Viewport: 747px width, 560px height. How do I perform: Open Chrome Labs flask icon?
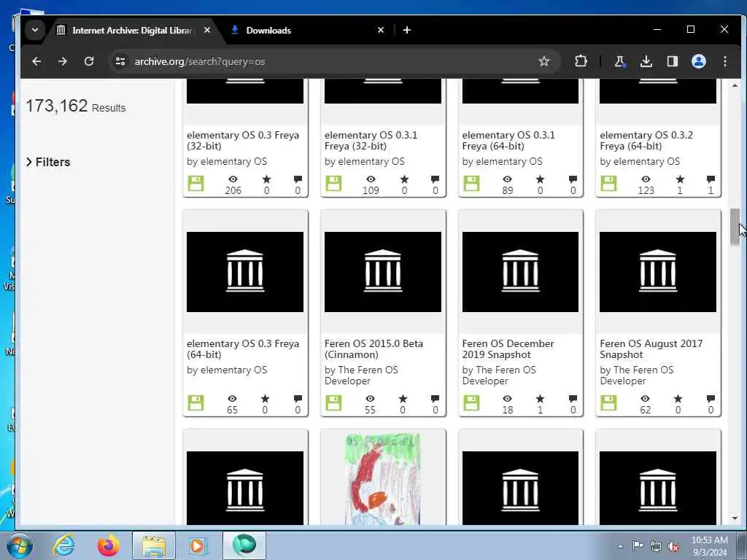point(619,61)
